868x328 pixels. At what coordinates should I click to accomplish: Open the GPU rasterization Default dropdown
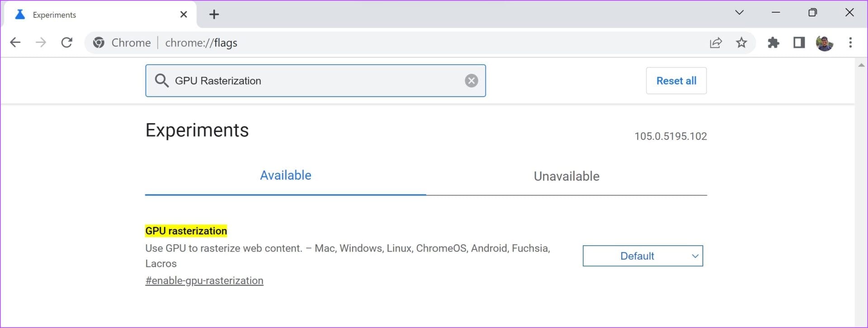click(642, 256)
